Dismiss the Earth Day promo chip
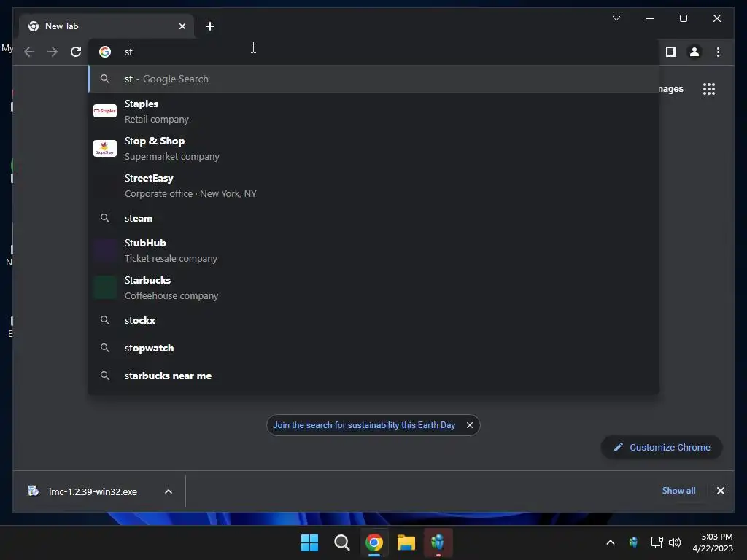Viewport: 747px width, 560px height. click(x=470, y=425)
